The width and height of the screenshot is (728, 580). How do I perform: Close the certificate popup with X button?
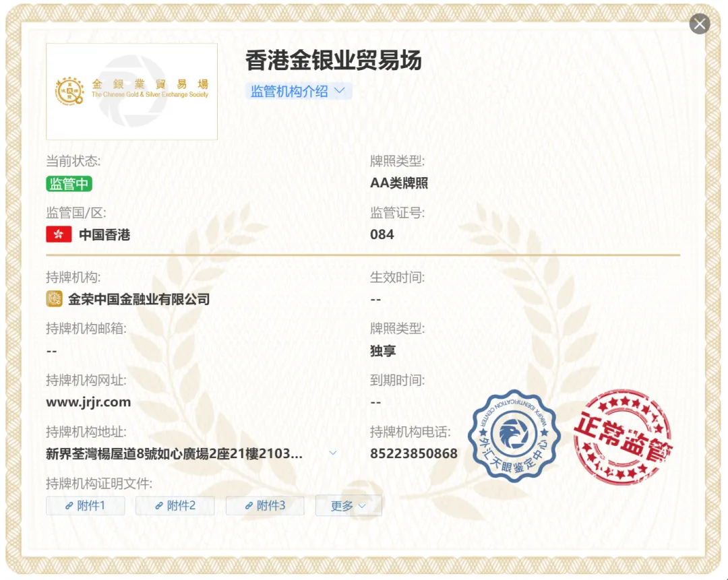699,24
